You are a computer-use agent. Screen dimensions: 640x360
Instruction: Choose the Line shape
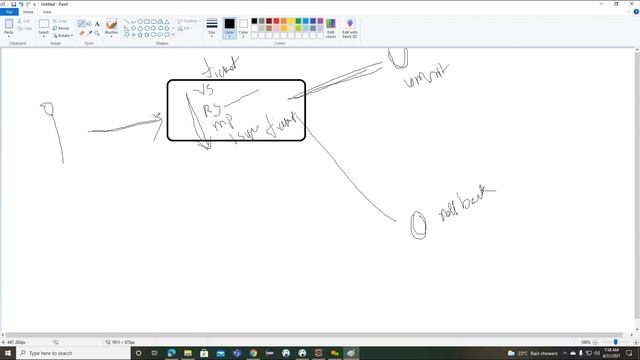pyautogui.click(x=127, y=21)
